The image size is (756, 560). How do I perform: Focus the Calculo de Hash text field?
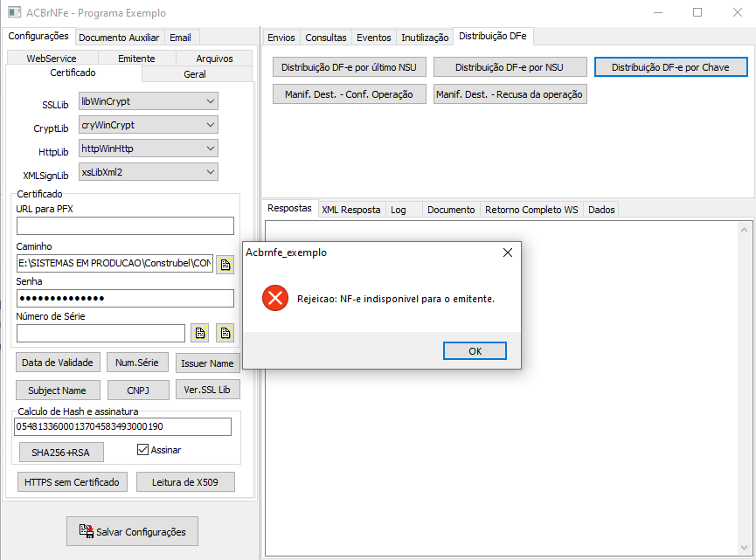point(123,426)
